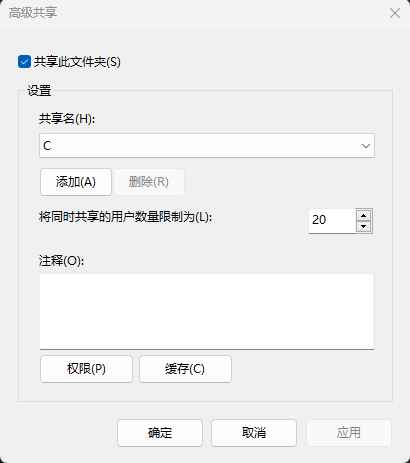Click the 设置 group box heading
The width and height of the screenshot is (410, 463).
pyautogui.click(x=39, y=91)
